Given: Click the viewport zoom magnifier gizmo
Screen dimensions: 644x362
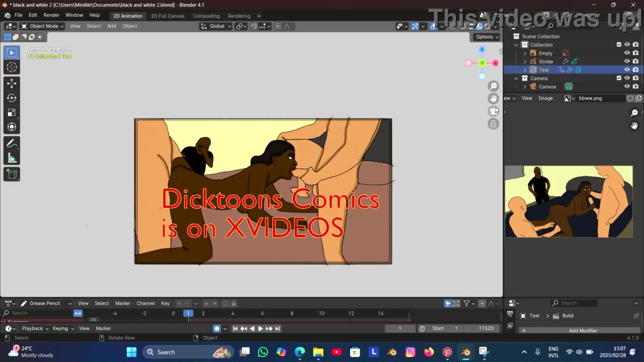Looking at the screenshot, I should [x=494, y=86].
